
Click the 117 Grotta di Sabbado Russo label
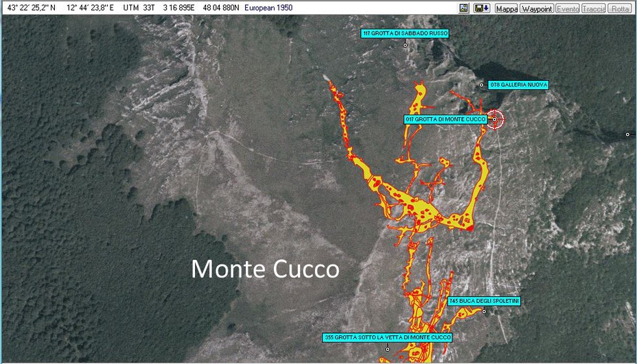click(405, 33)
